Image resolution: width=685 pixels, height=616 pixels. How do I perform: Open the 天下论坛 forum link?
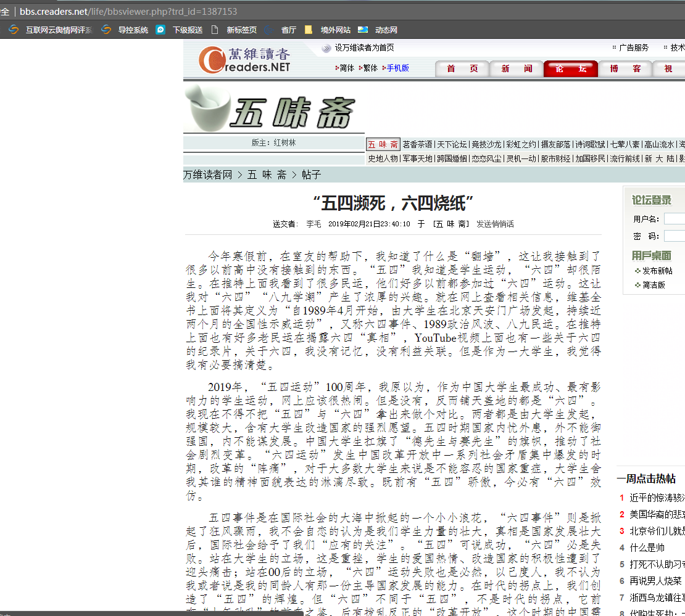452,144
